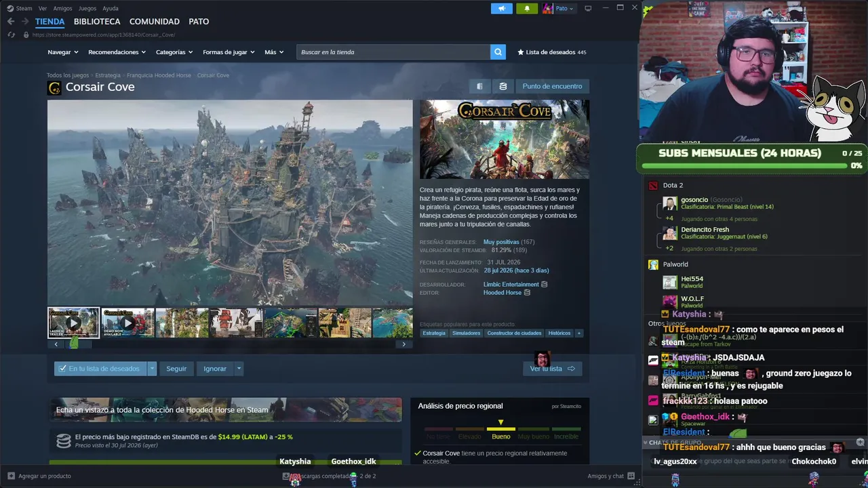Open the Steam logo menu
Viewport: 868px width, 488px height.
coord(20,8)
